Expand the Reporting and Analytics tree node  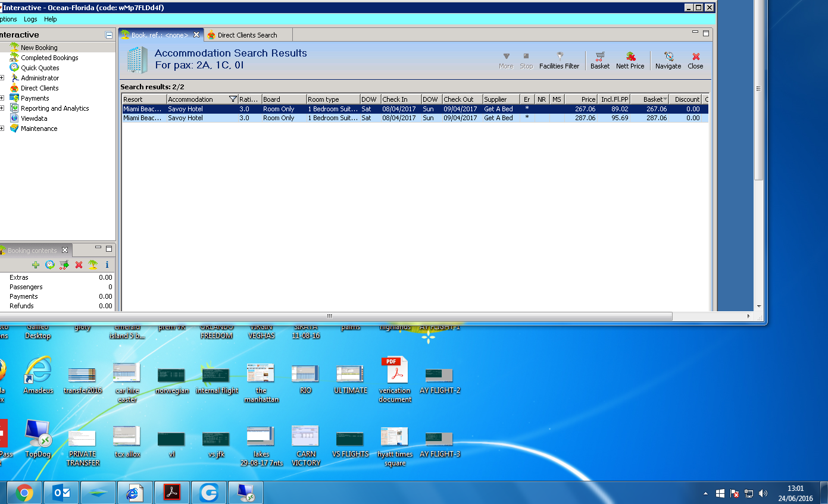2,108
